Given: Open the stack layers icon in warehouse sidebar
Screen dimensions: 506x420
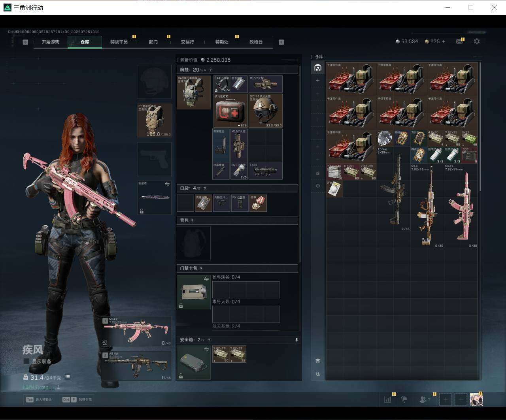Looking at the screenshot, I should (x=318, y=361).
